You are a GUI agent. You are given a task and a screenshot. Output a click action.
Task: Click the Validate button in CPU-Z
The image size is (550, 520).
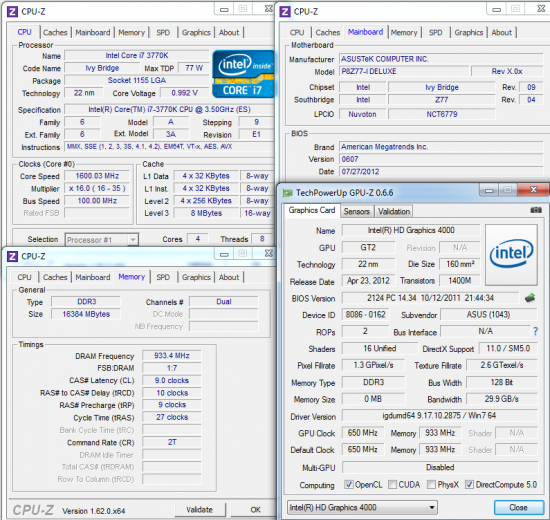click(200, 509)
